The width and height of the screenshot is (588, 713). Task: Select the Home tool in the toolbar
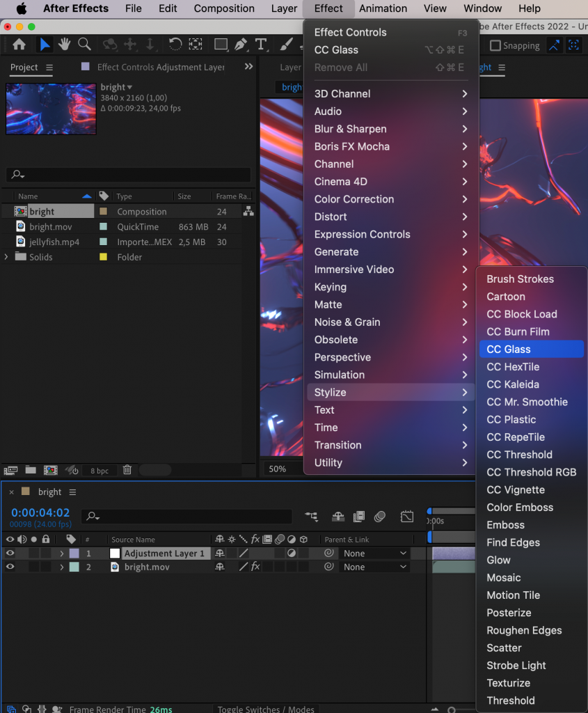(x=19, y=44)
